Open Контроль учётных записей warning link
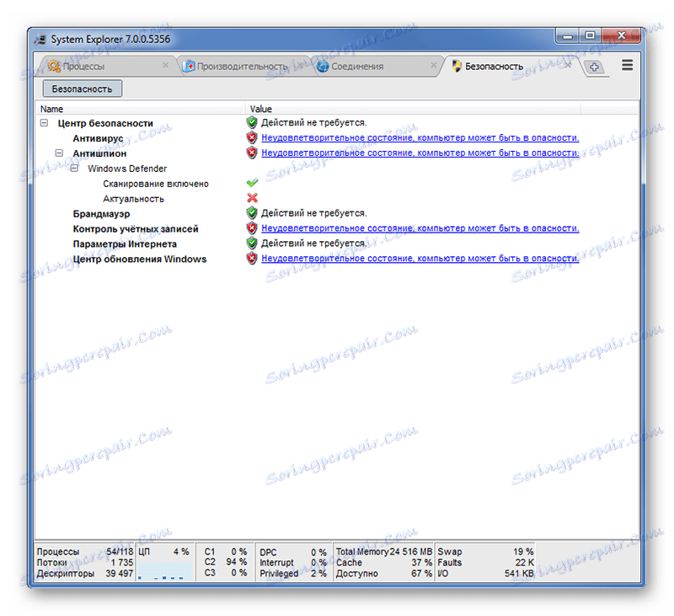Image resolution: width=674 pixels, height=616 pixels. (x=420, y=228)
